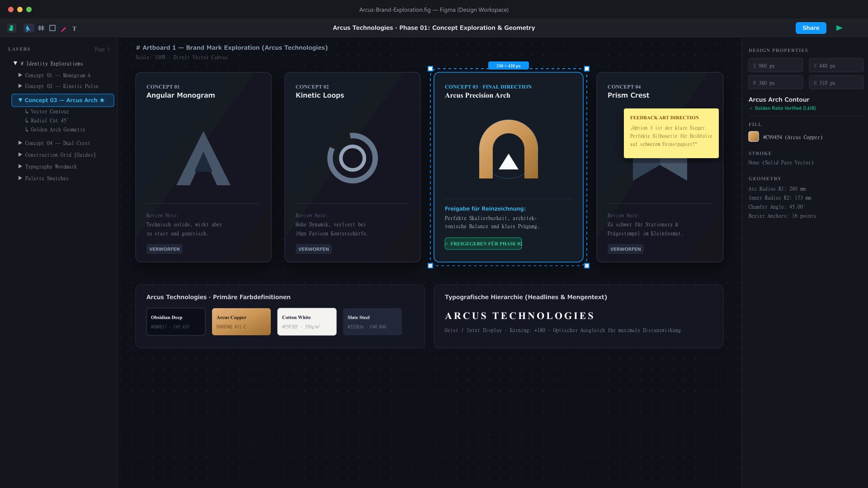This screenshot has height=488, width=868.
Task: Select the Slate Steel palette swatch
Action: 373,322
